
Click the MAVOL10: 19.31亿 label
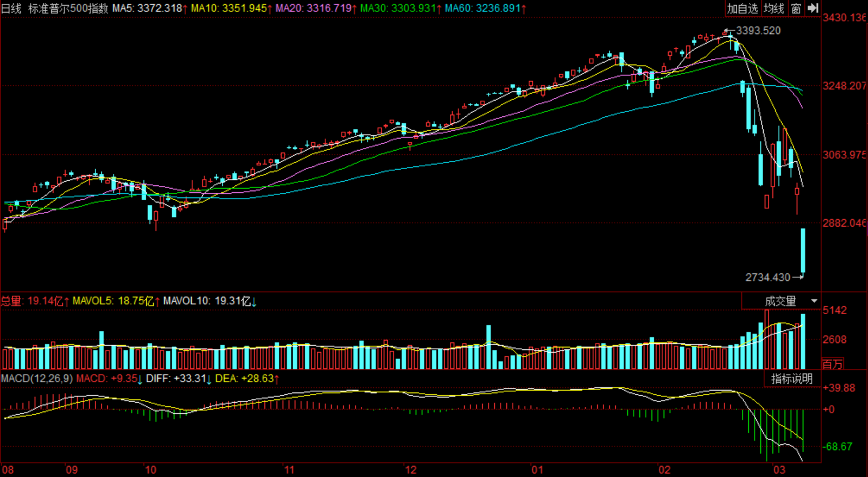(210, 301)
